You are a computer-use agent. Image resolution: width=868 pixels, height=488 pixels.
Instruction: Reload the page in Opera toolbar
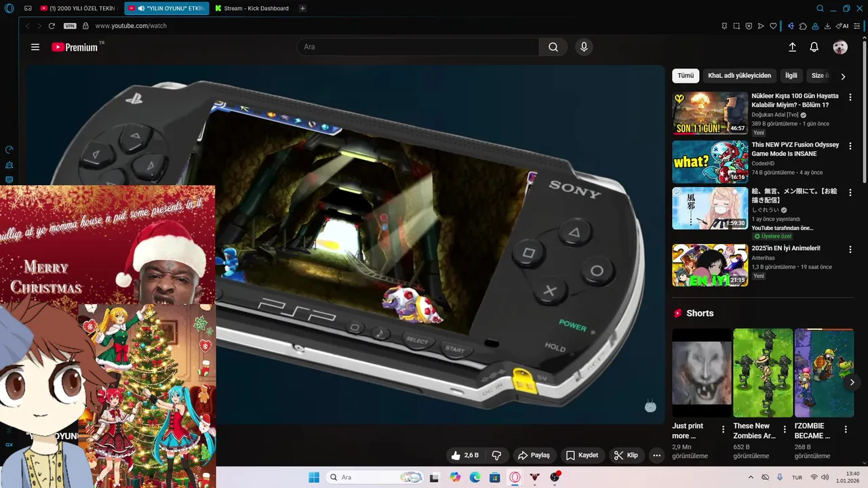pos(52,26)
